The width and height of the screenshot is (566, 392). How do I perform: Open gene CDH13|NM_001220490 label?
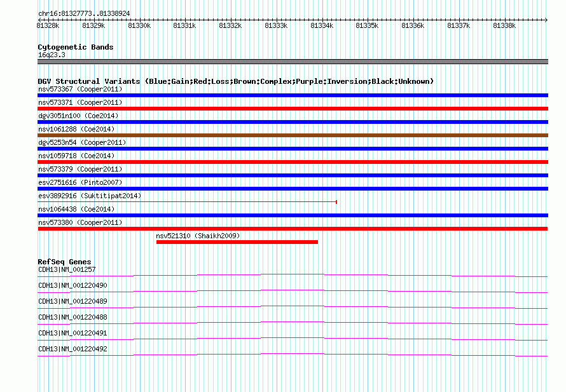[72, 285]
